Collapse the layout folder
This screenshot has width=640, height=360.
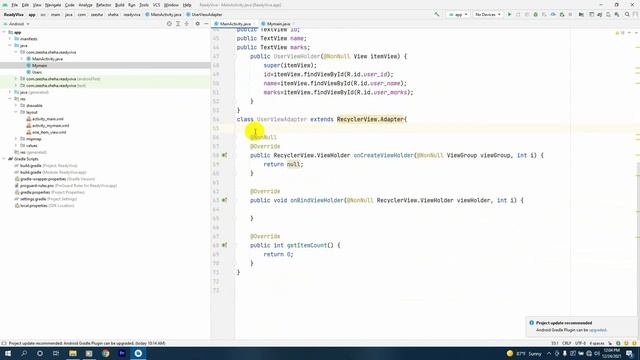(16, 112)
